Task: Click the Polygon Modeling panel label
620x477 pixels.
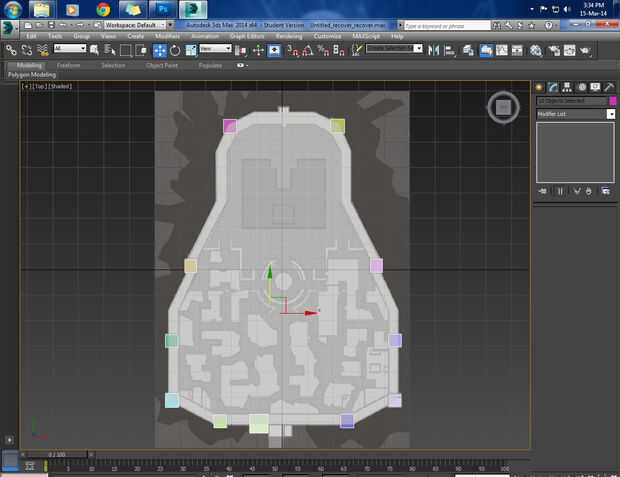Action: click(32, 75)
